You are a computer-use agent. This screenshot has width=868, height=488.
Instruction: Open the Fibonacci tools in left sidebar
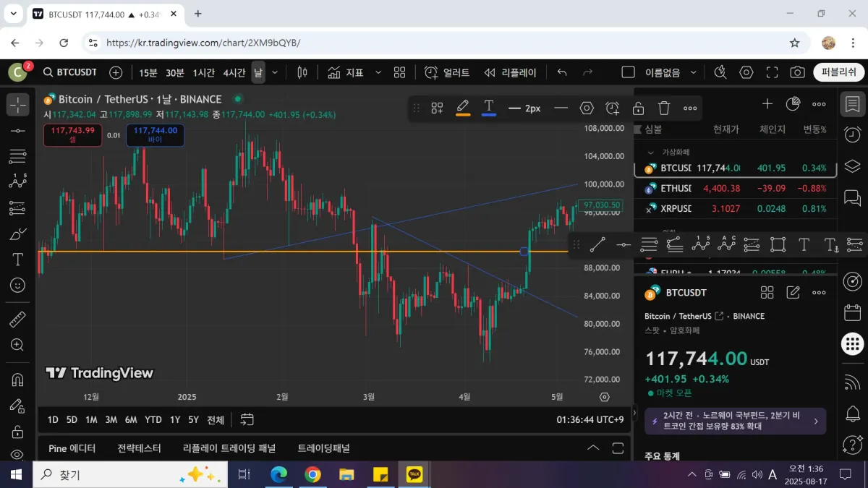(18, 156)
